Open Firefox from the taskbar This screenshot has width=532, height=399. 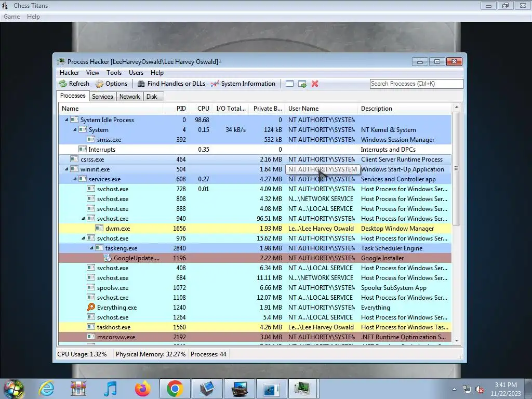142,389
